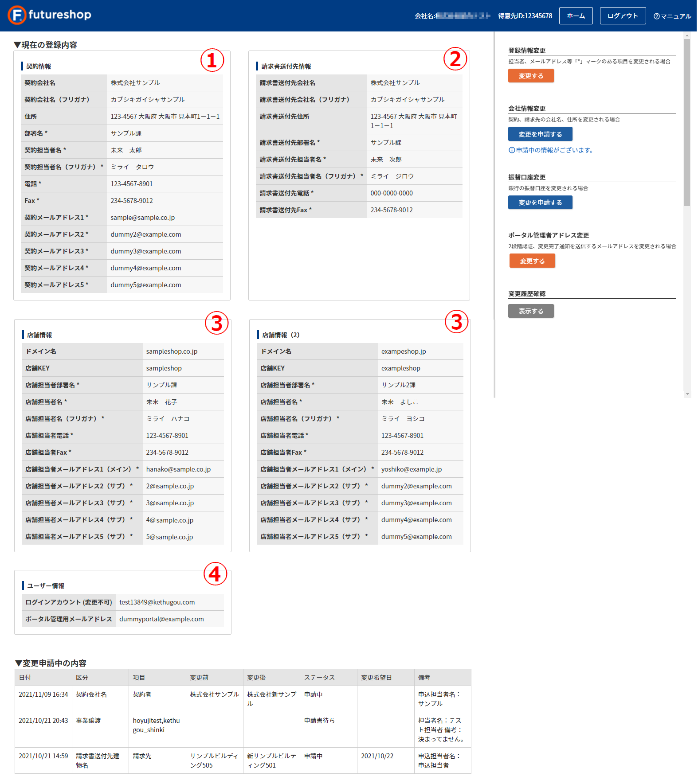Click the billing phone 000-0000-0000

tap(392, 193)
